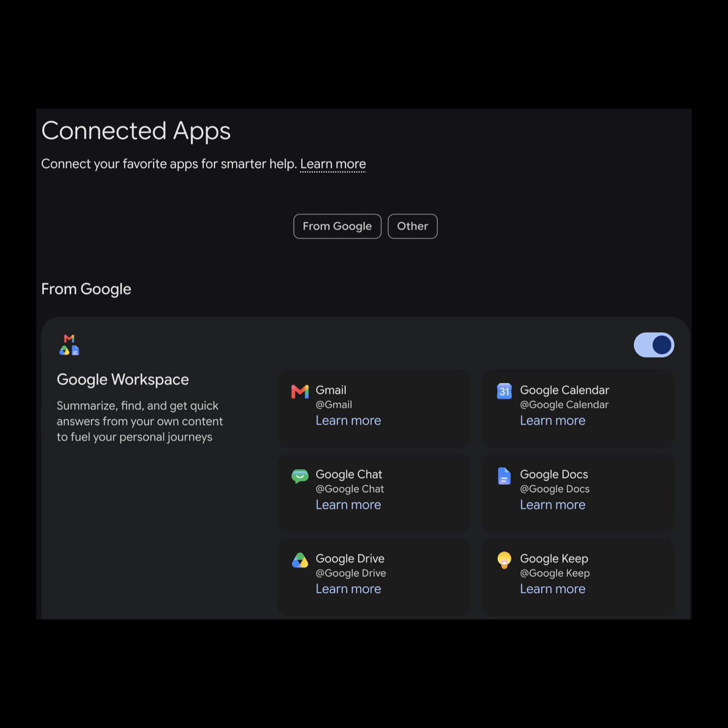The height and width of the screenshot is (728, 728).
Task: Click the From Google section heading
Action: 86,289
